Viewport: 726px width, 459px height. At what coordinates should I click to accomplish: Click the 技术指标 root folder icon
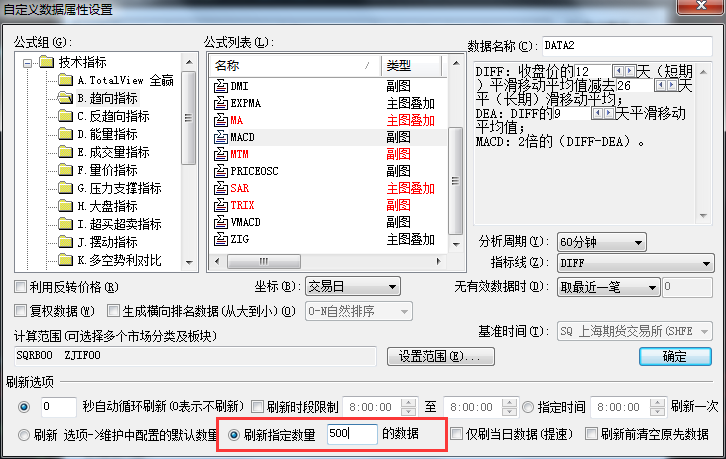tap(47, 62)
